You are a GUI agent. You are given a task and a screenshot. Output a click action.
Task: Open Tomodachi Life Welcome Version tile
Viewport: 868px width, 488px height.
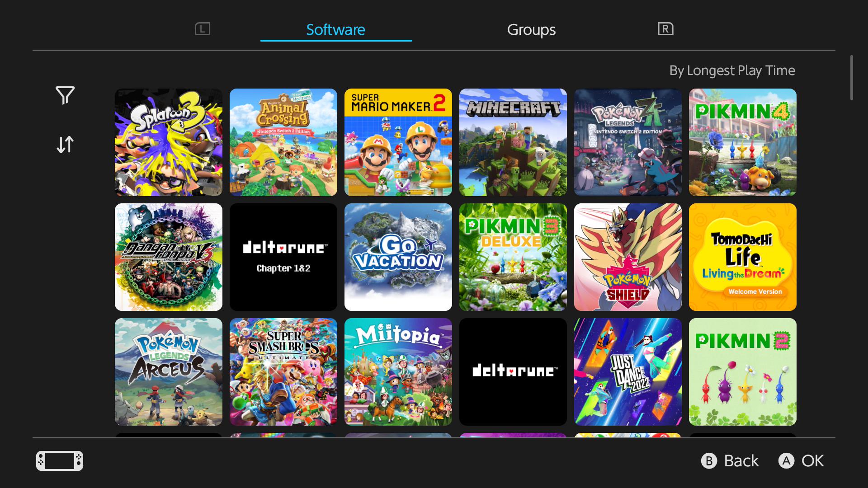point(743,257)
